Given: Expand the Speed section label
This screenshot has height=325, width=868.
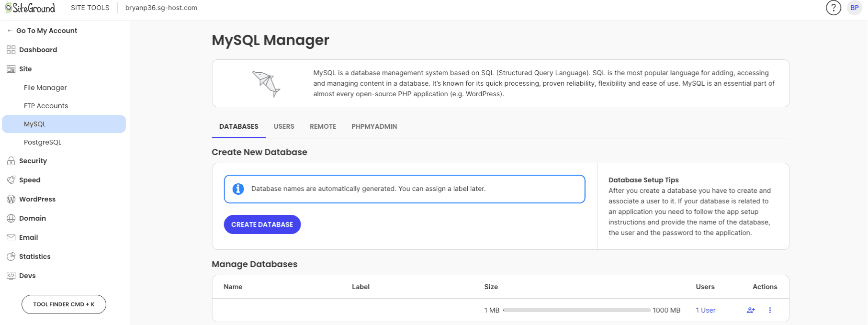Looking at the screenshot, I should [30, 180].
